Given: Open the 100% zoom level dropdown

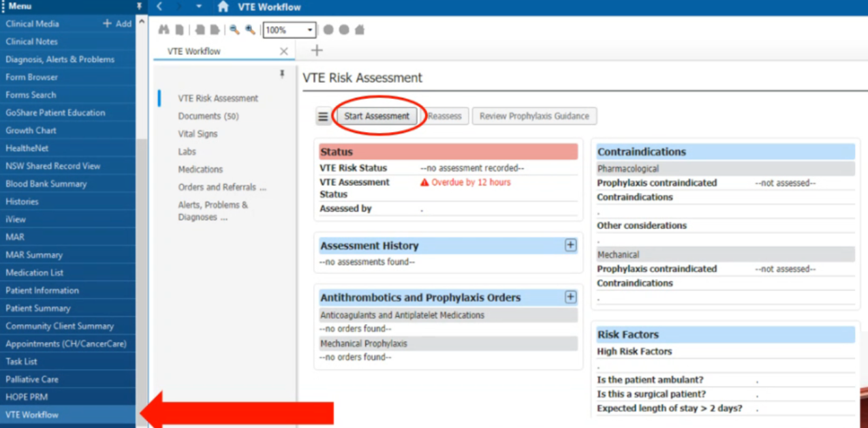Looking at the screenshot, I should point(309,30).
